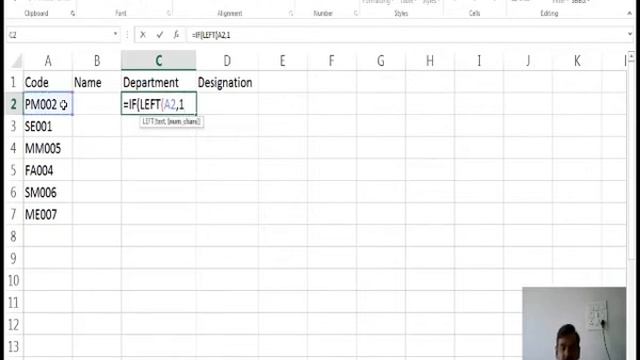
Task: Click the Designation header cell
Action: (x=227, y=82)
